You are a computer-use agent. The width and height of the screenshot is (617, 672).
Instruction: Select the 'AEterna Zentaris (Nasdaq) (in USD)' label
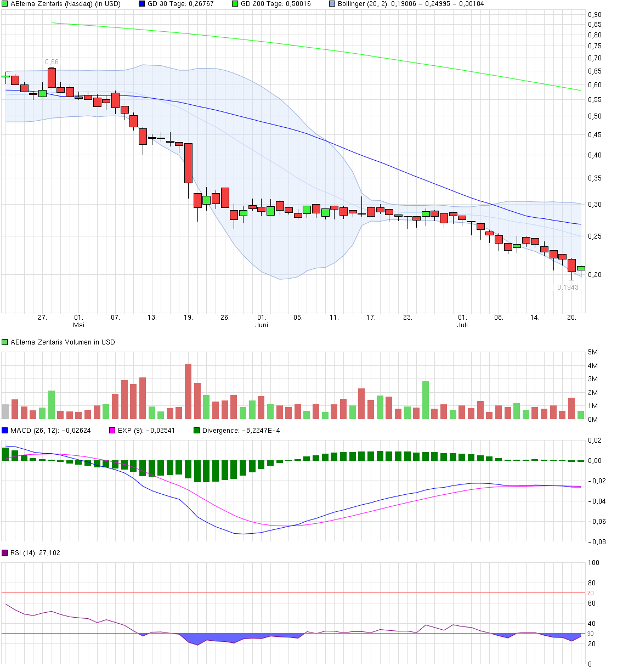(65, 4)
